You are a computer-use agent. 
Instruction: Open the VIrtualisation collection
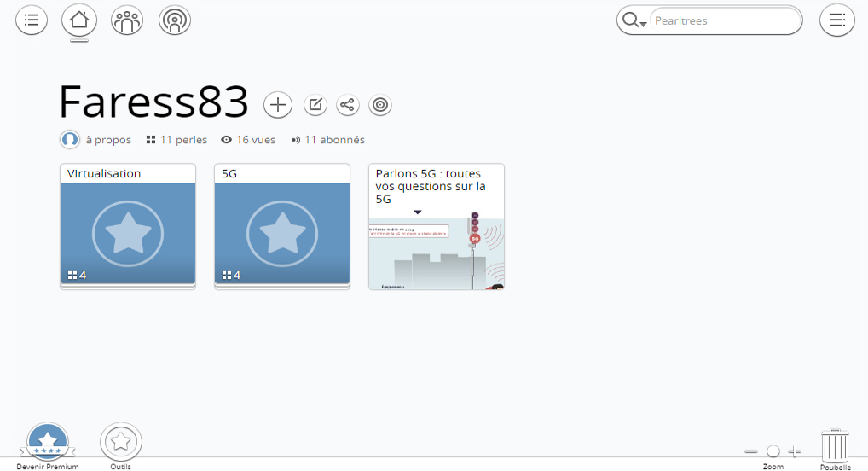(128, 226)
